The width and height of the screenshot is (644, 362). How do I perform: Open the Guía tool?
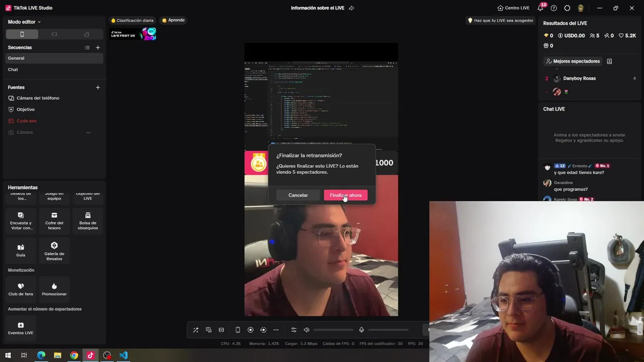(x=21, y=250)
